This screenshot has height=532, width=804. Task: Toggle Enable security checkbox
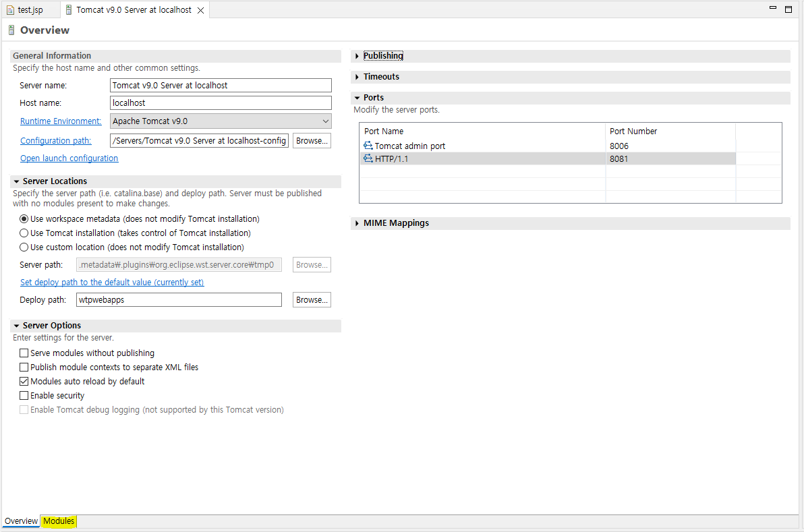pyautogui.click(x=24, y=396)
